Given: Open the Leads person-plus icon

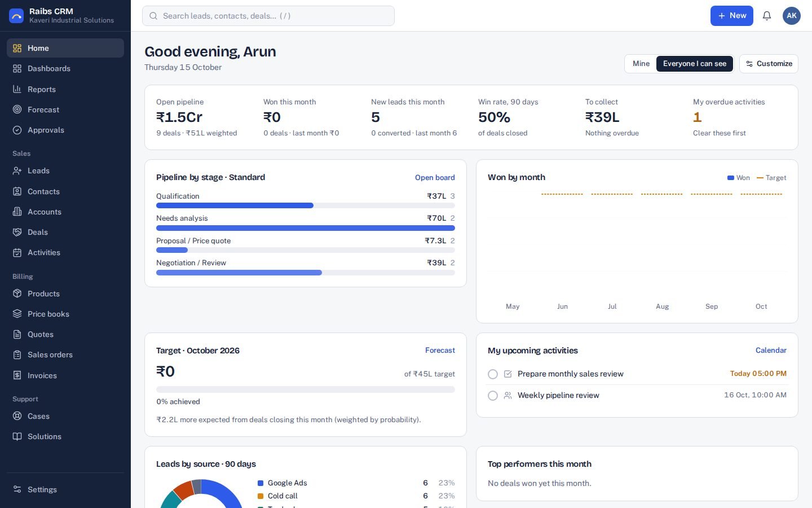Looking at the screenshot, I should click(17, 170).
